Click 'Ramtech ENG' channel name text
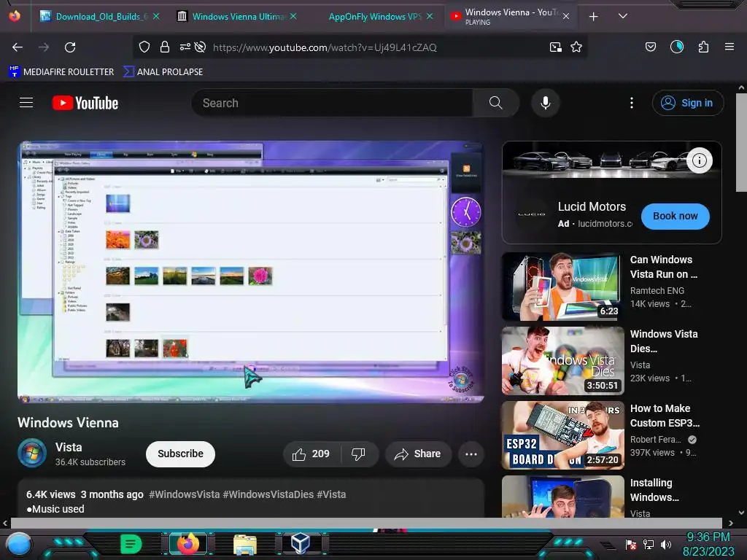747x560 pixels. [x=657, y=290]
